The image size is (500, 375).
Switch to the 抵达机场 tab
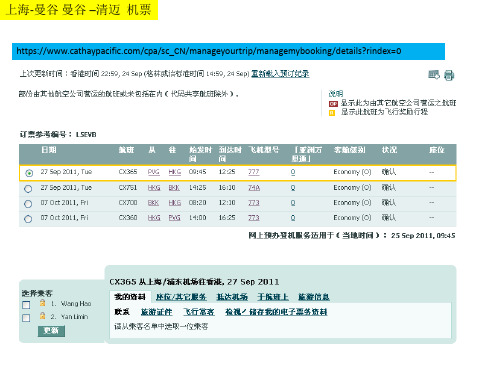point(232,297)
